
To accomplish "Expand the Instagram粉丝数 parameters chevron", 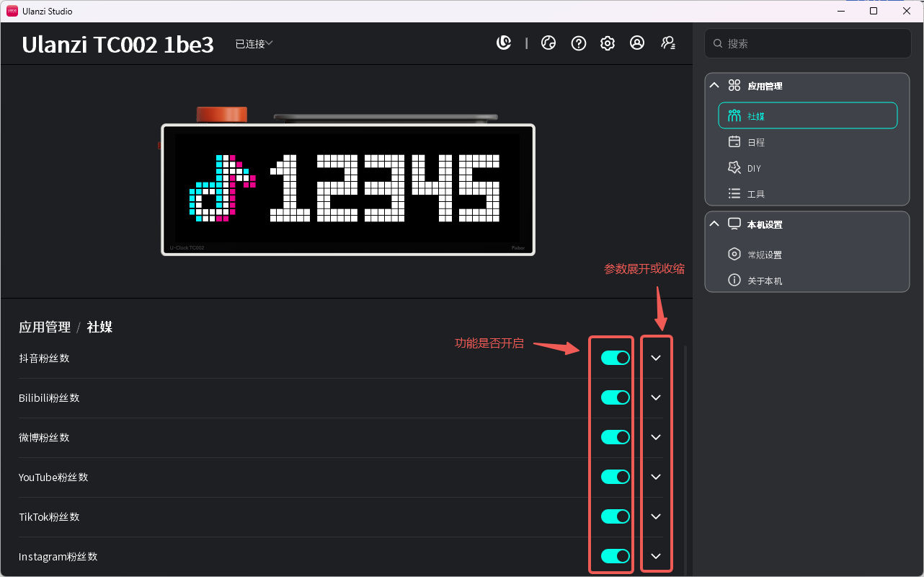I will [656, 556].
